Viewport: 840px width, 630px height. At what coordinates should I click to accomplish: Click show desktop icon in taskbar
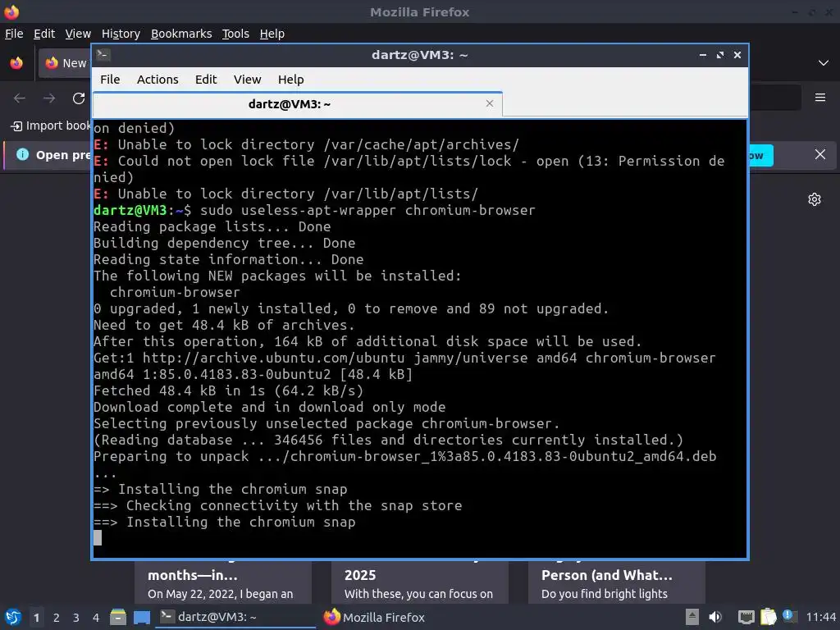click(x=142, y=617)
